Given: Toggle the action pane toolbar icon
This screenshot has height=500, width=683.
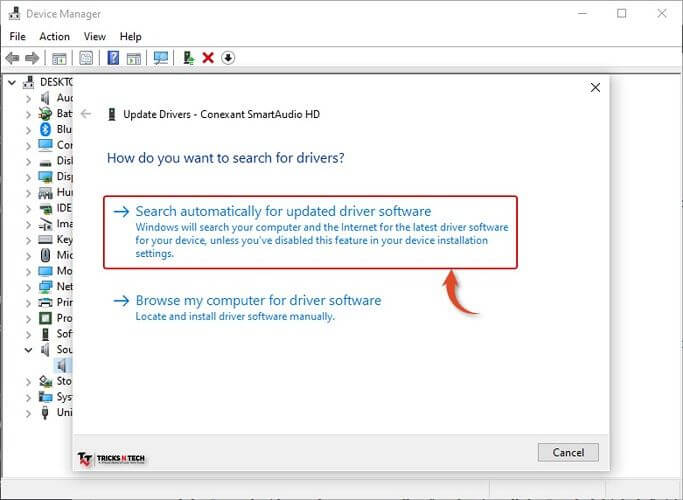Looking at the screenshot, I should pos(134,58).
